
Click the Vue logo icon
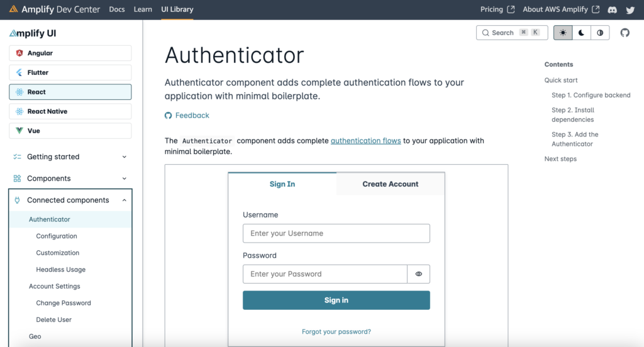point(19,131)
